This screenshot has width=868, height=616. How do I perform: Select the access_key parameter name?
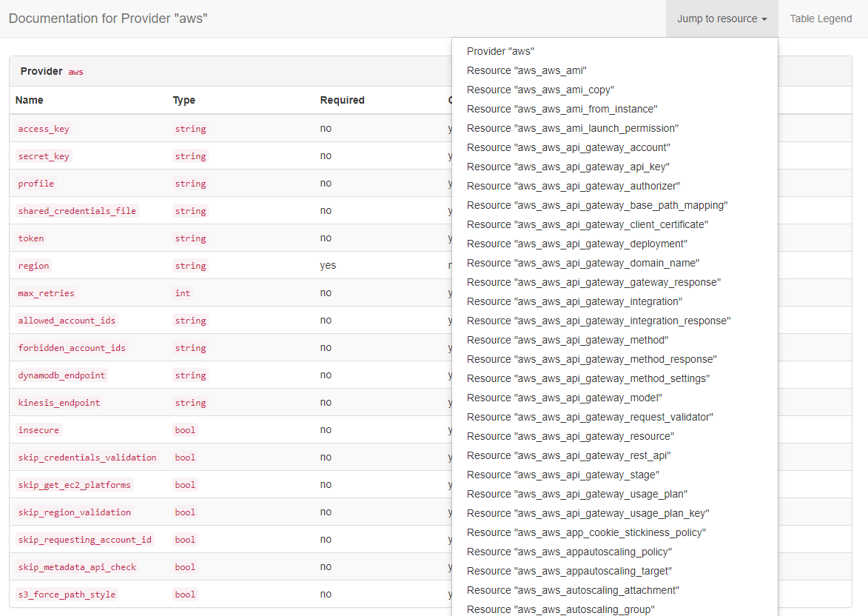[x=44, y=129]
